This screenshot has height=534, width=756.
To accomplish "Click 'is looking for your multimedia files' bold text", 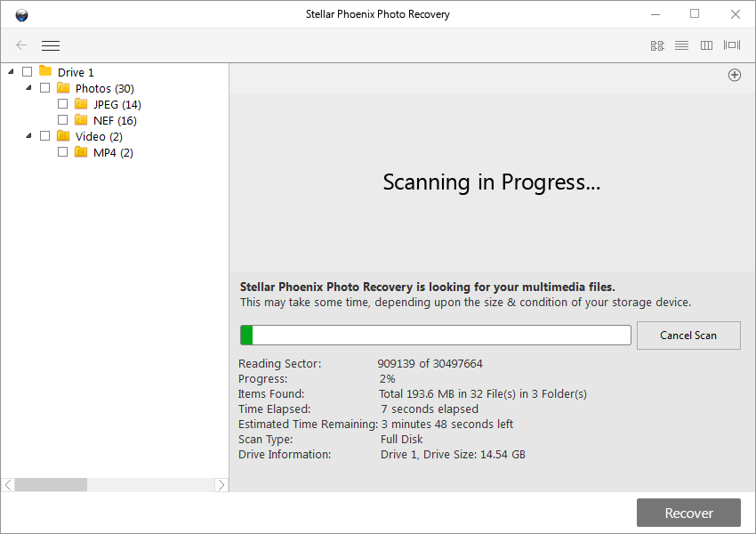I will (515, 287).
